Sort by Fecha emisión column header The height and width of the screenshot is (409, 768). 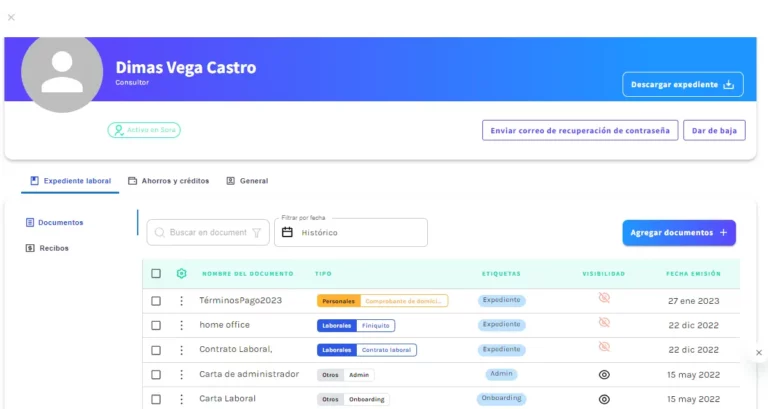(x=693, y=274)
